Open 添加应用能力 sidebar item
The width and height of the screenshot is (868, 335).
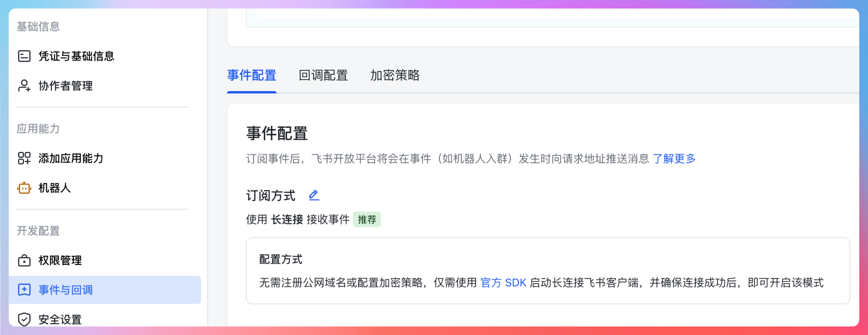71,158
